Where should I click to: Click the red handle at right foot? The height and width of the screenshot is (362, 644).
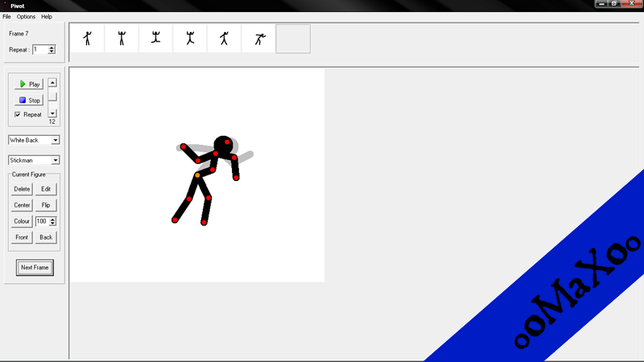click(204, 223)
